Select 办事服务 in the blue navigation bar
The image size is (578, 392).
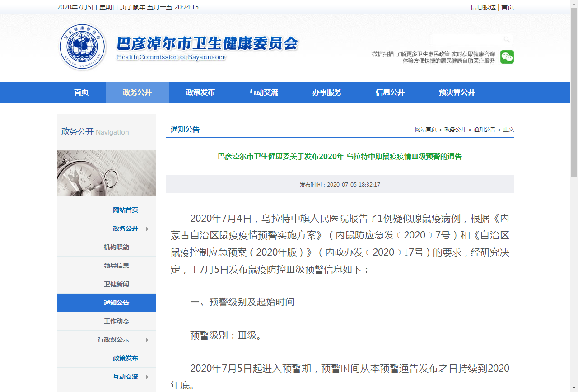[x=327, y=92]
